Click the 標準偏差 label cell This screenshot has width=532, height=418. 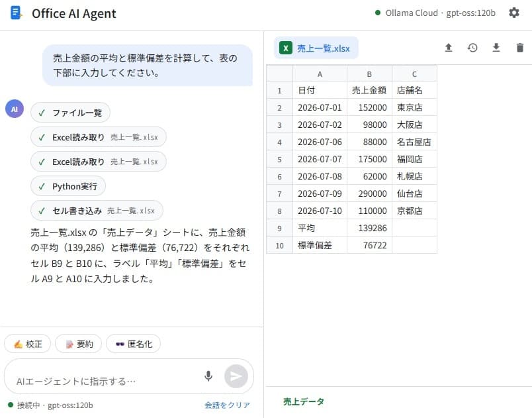pos(320,246)
